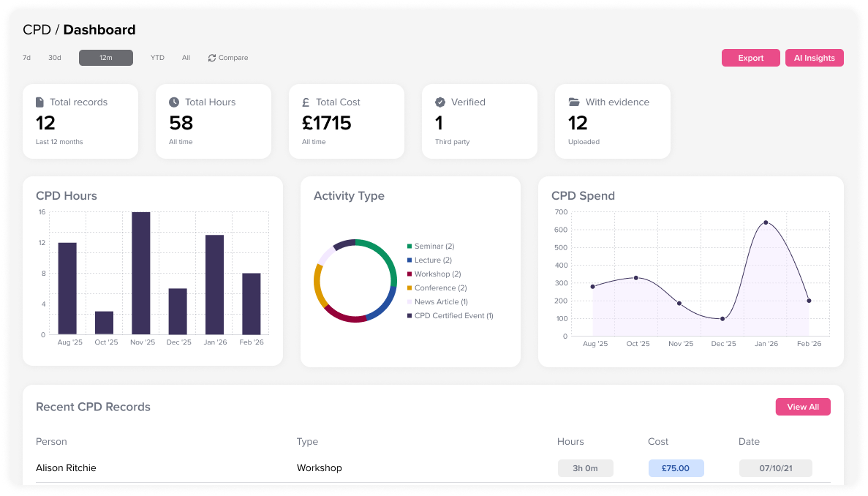Viewport: 868px width, 496px height.
Task: Click the Nov '25 bar in CPD Hours
Action: pos(141,273)
